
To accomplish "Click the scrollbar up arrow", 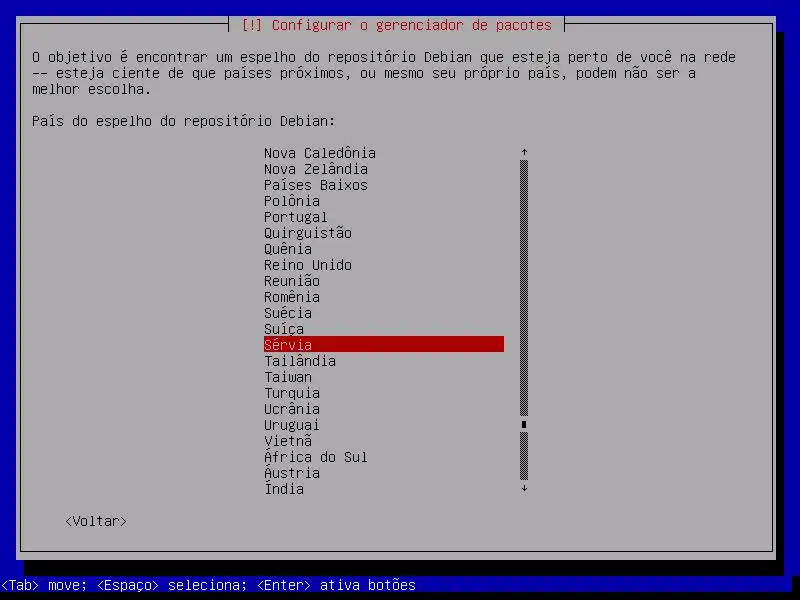I will click(524, 153).
